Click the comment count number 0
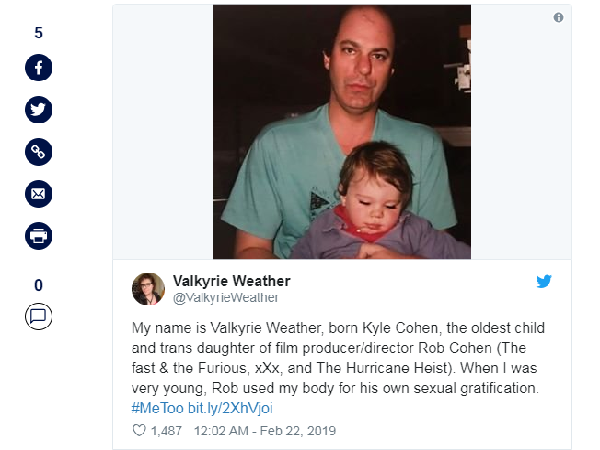 (x=38, y=285)
